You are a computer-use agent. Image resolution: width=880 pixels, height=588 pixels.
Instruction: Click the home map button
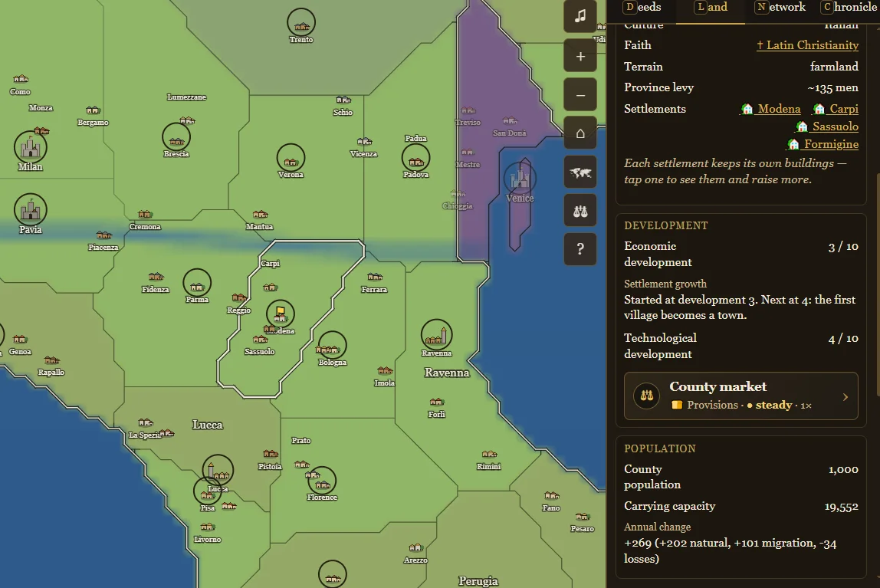point(580,133)
